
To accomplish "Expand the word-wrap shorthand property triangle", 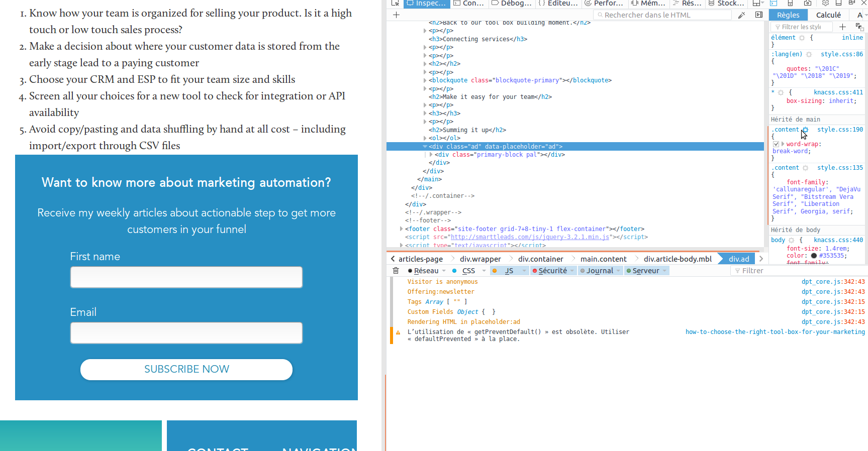I will [783, 144].
